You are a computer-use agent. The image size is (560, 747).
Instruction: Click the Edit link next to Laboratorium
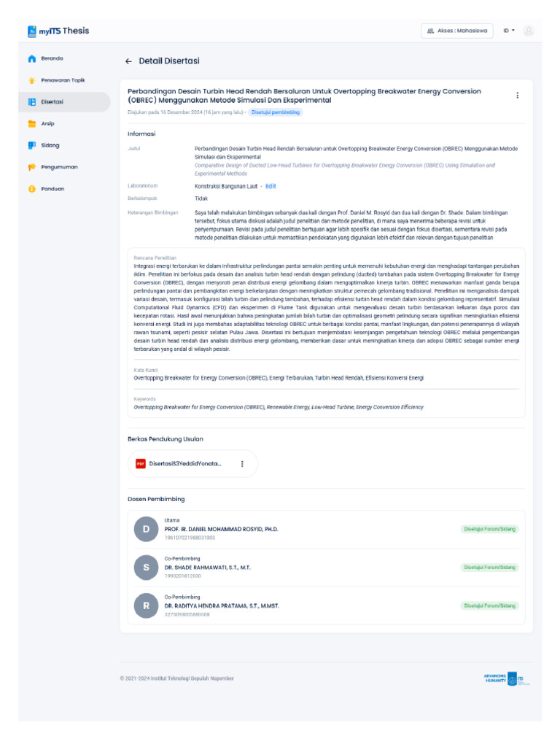click(271, 186)
